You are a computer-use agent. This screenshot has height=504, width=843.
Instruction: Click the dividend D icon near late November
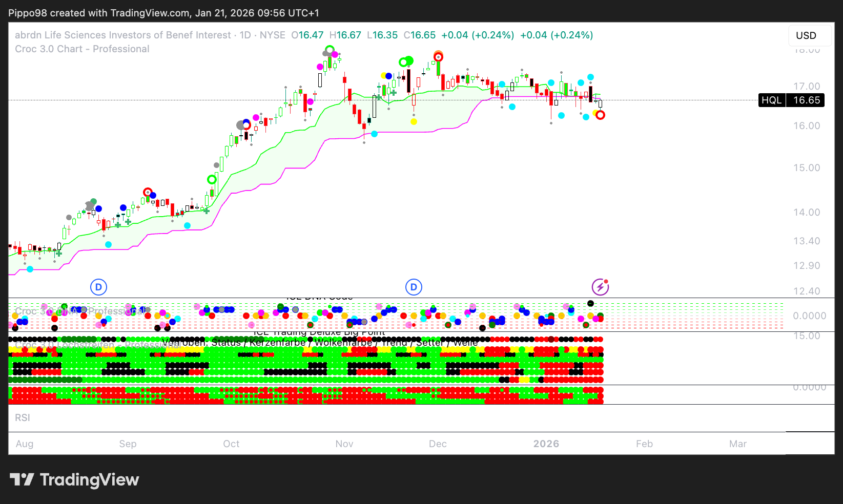(414, 287)
